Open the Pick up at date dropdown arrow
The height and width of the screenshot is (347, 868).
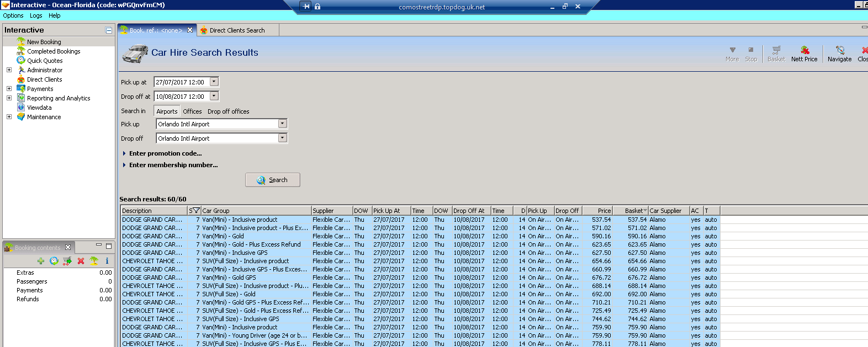214,82
